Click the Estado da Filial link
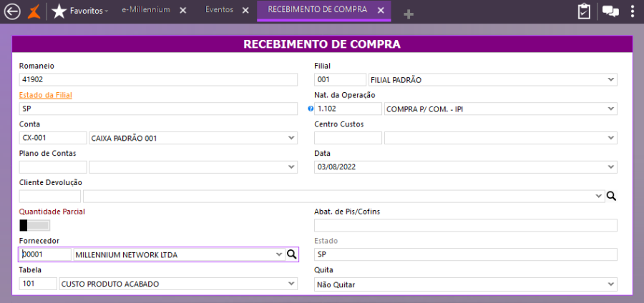Viewport: 644px width, 303px height. point(45,94)
